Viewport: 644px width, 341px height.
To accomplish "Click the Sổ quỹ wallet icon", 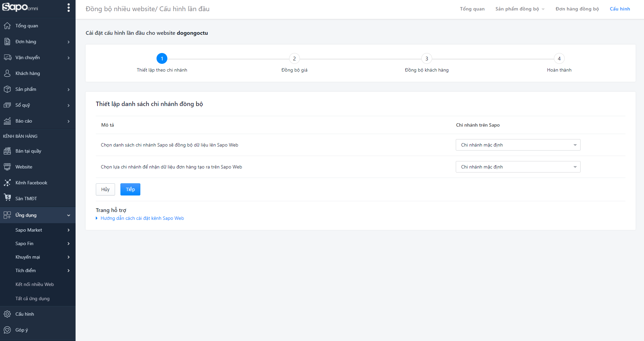I will click(x=7, y=105).
